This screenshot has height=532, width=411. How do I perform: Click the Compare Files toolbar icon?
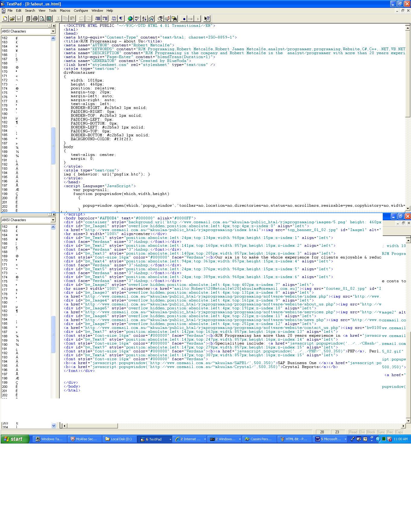click(151, 19)
